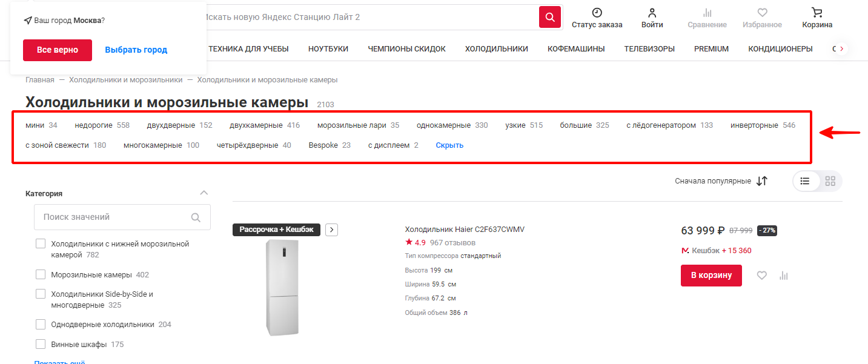Switch to grid view layout icon

click(x=830, y=181)
